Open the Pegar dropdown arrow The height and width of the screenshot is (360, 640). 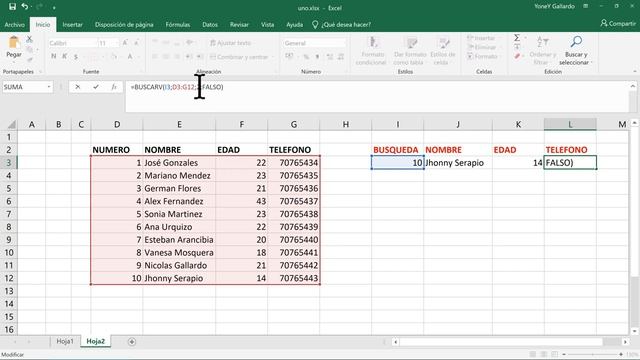point(13,62)
